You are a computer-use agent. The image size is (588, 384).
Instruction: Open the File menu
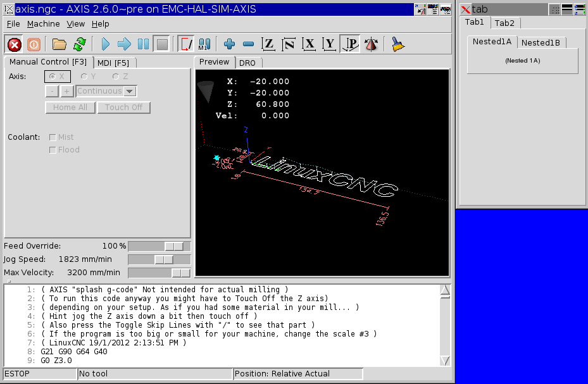pos(13,24)
